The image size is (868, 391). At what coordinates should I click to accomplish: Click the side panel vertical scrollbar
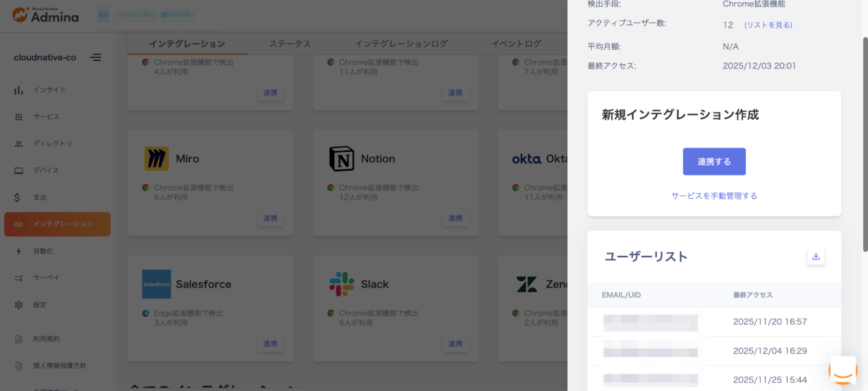point(865,145)
